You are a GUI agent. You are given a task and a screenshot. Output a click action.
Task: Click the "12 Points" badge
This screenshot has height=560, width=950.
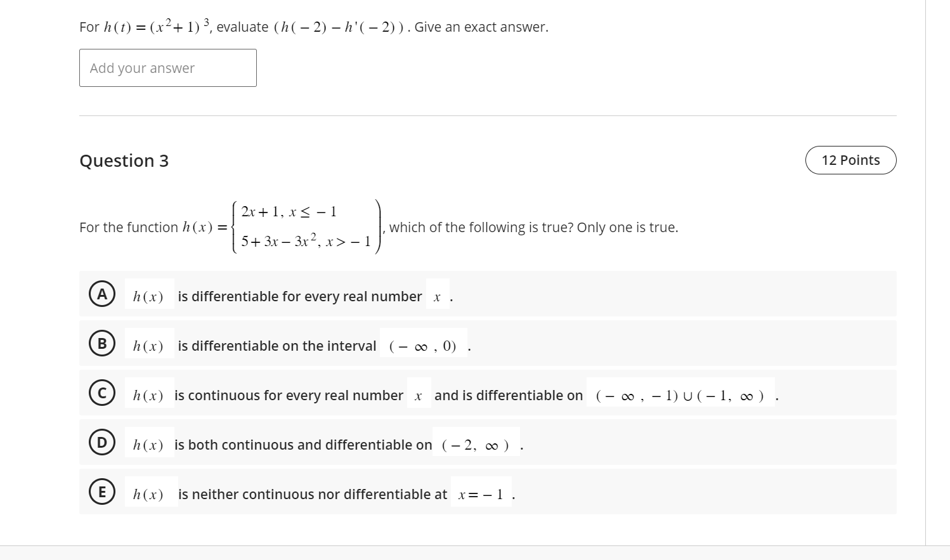click(x=850, y=160)
